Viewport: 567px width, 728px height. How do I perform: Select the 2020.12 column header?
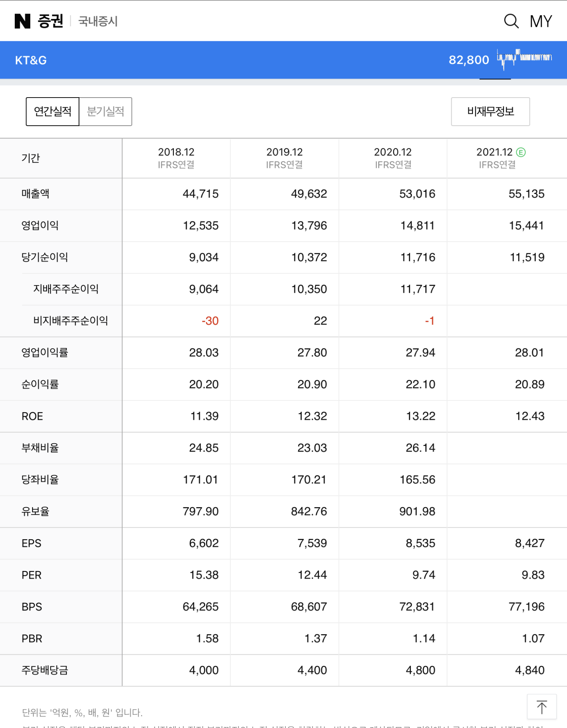coord(393,158)
